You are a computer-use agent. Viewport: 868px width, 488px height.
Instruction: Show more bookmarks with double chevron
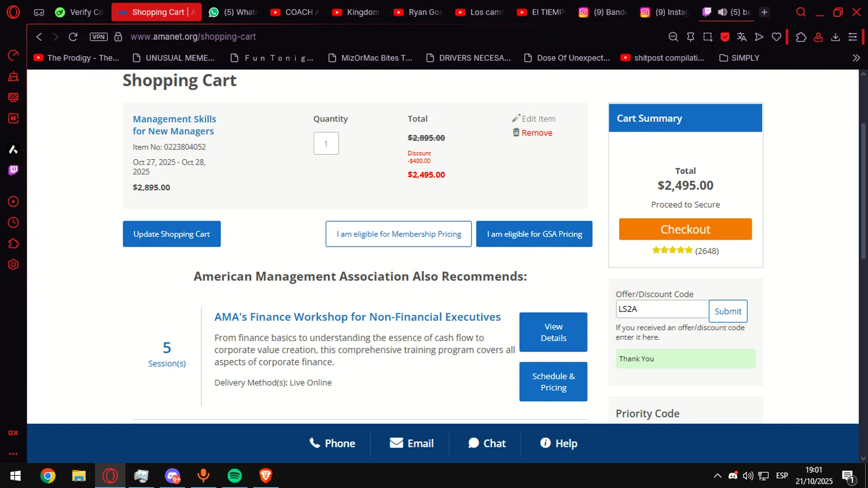[856, 58]
